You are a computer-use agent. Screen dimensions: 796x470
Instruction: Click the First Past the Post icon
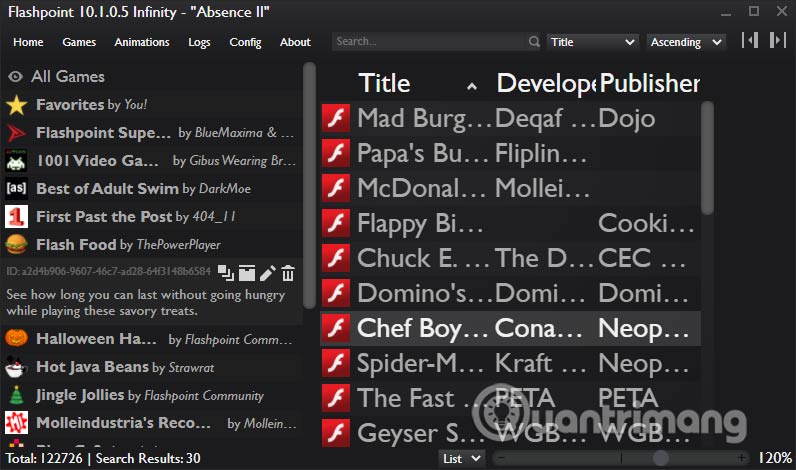click(16, 217)
